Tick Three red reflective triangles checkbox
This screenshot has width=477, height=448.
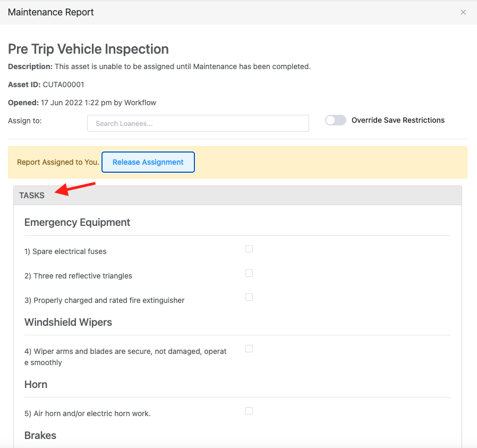pos(249,273)
